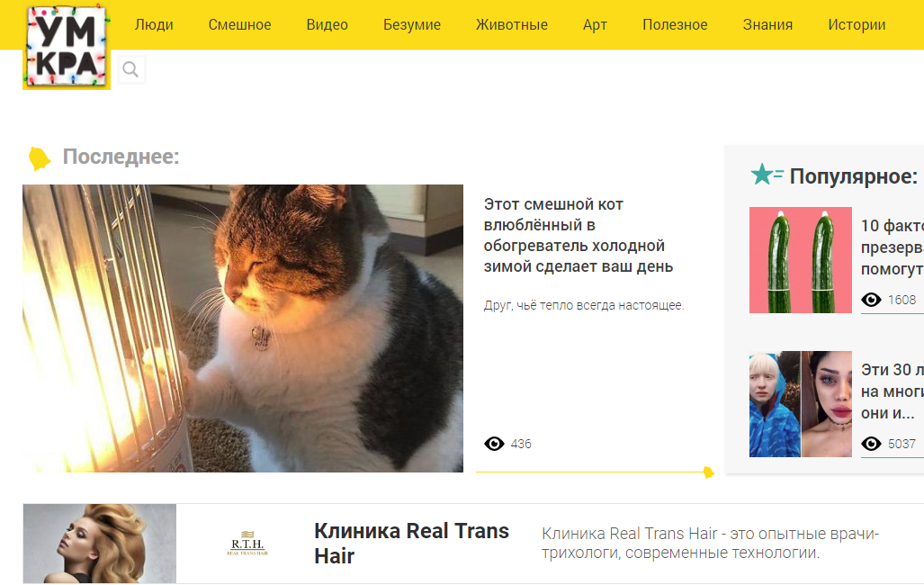This screenshot has width=924, height=585.
Task: Open the cucumbers popular article thumbnail
Action: (800, 260)
